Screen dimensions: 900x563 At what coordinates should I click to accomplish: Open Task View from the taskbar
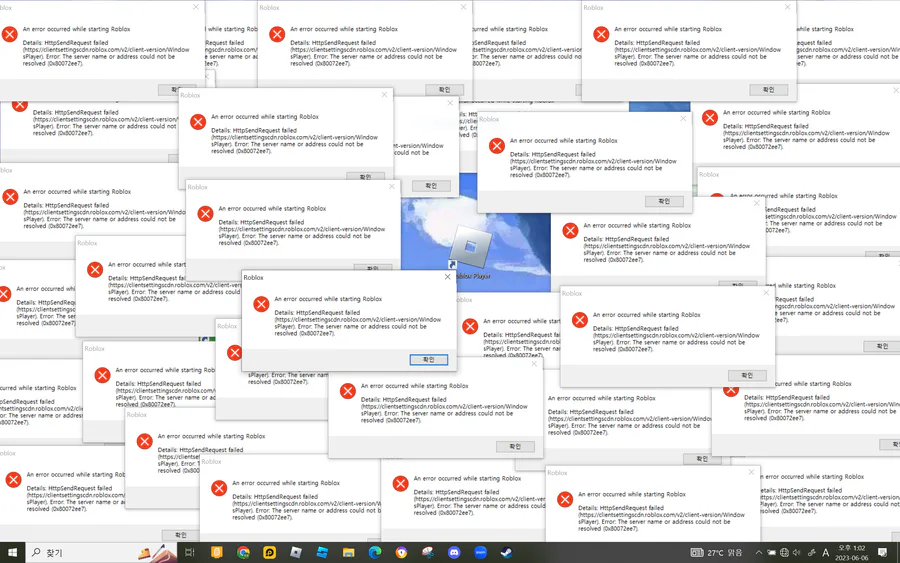point(190,553)
